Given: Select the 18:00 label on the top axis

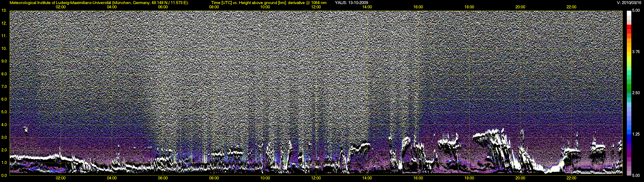Looking at the screenshot, I should click(x=469, y=7).
